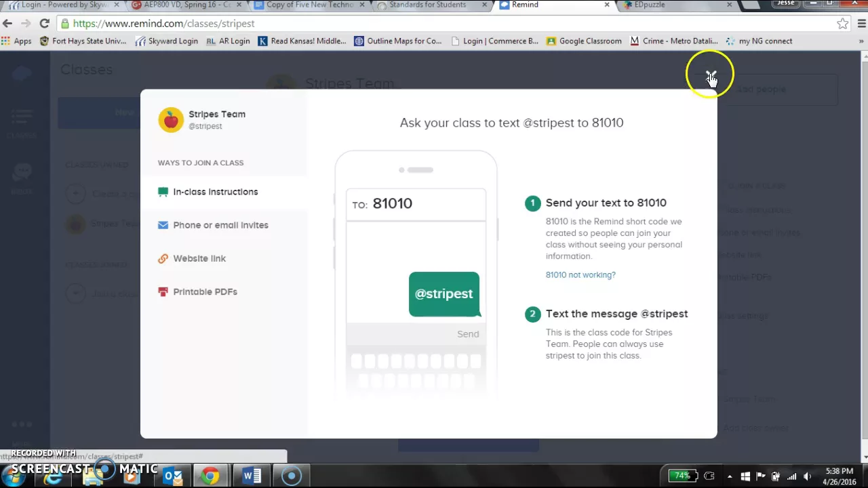Close the Standards for Students tab
The image size is (868, 488).
(x=484, y=5)
